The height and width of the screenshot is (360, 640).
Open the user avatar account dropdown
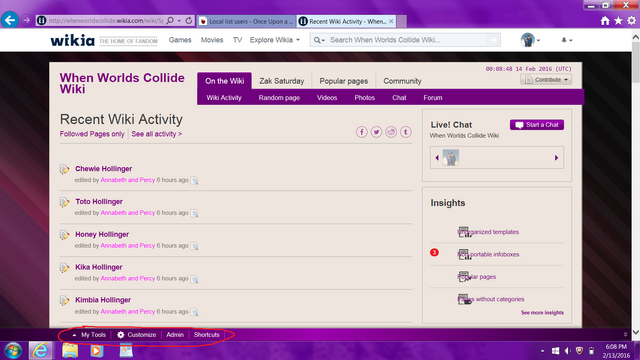coord(530,40)
